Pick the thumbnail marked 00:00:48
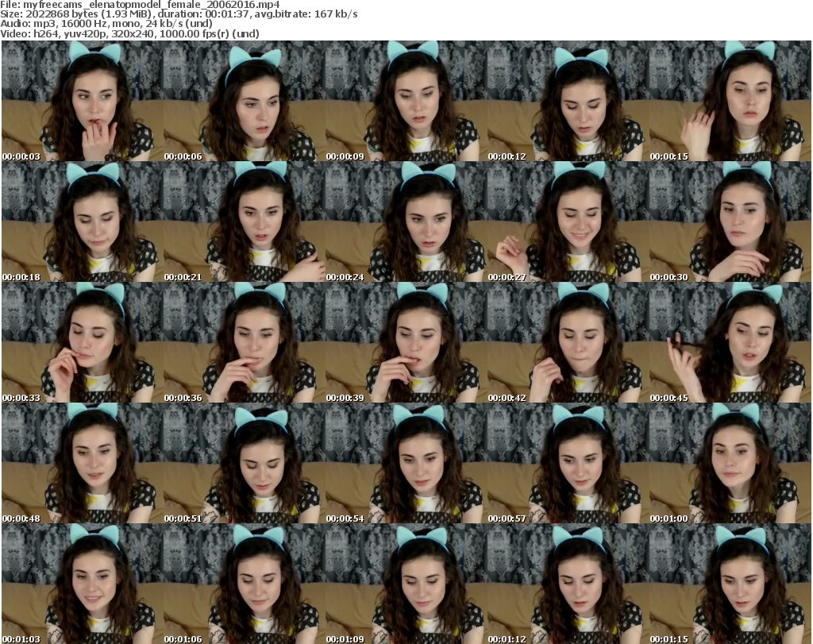This screenshot has width=813, height=644. (x=82, y=464)
